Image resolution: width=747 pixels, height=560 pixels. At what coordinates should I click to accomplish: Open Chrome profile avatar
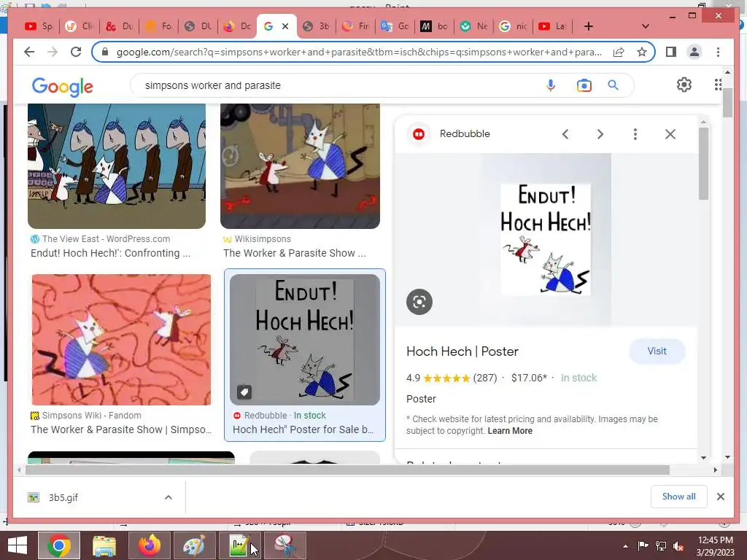[694, 52]
